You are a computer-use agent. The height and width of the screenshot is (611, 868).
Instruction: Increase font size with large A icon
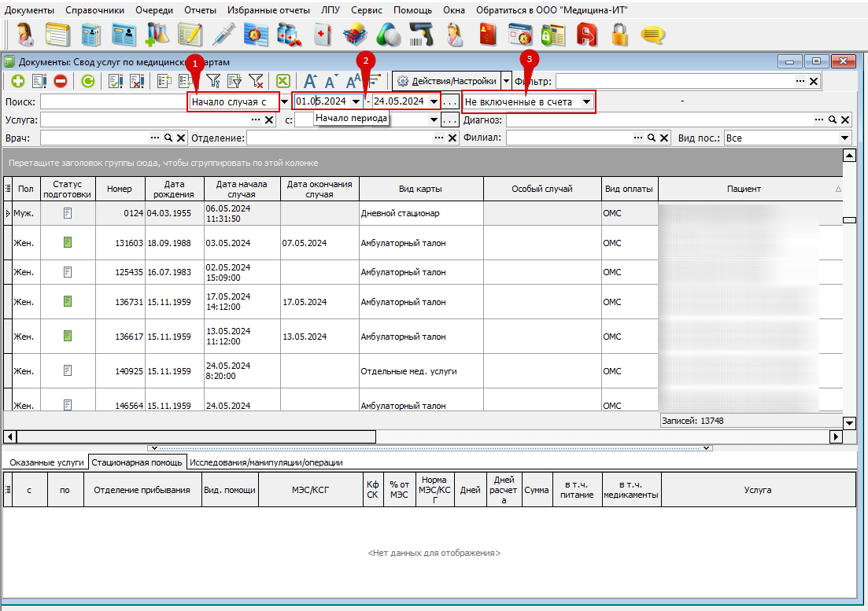(x=310, y=81)
